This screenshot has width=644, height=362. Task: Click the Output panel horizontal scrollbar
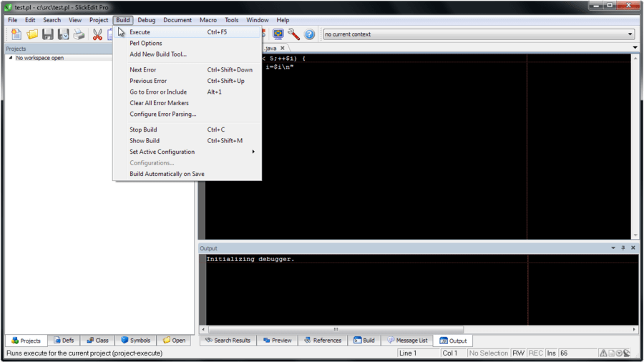(336, 329)
